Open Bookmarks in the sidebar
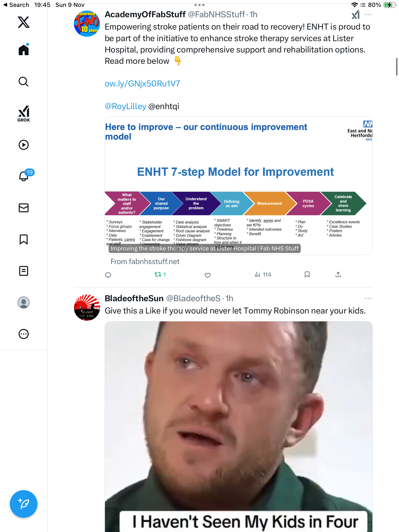Viewport: 399px width, 532px height. pos(24,239)
